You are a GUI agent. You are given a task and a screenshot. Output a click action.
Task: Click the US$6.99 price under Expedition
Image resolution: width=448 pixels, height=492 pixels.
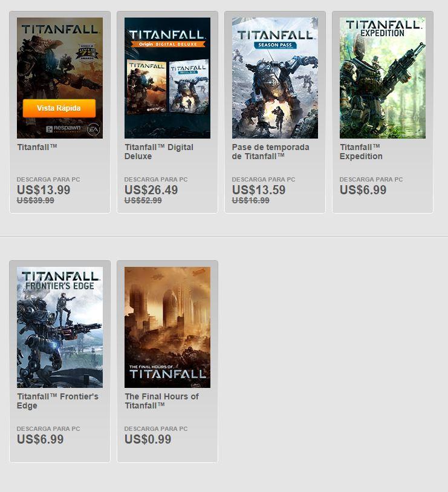pyautogui.click(x=363, y=190)
